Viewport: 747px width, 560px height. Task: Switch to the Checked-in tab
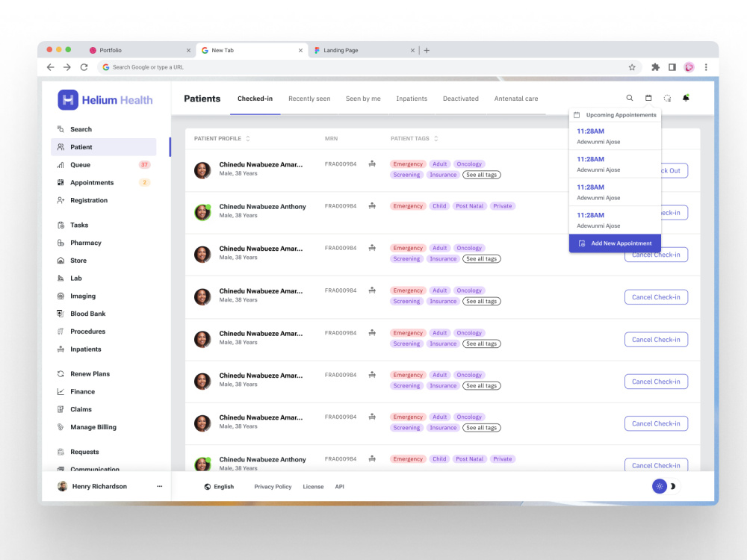point(255,99)
